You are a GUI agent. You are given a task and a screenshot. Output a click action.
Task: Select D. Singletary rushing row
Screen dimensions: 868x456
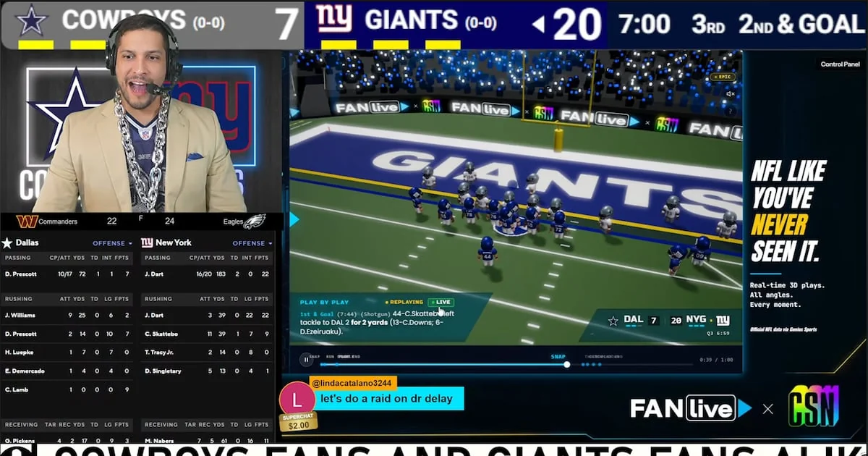[x=207, y=371]
